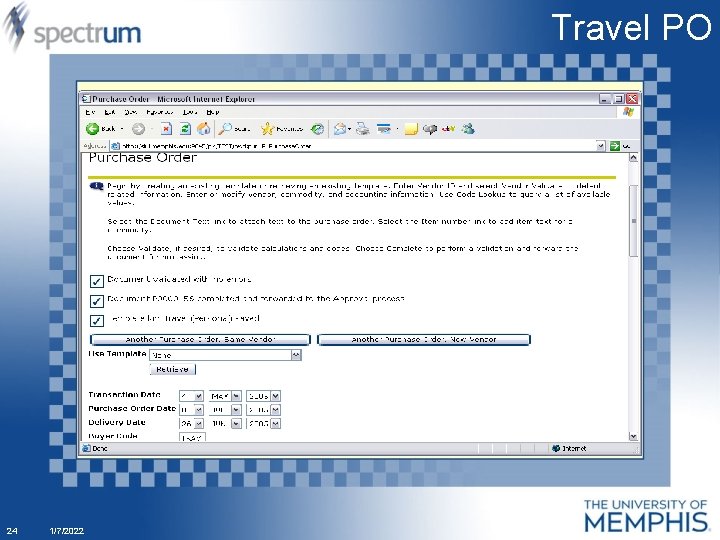Click 'Another Purchase Order, Same Vendor' button

pos(200,339)
